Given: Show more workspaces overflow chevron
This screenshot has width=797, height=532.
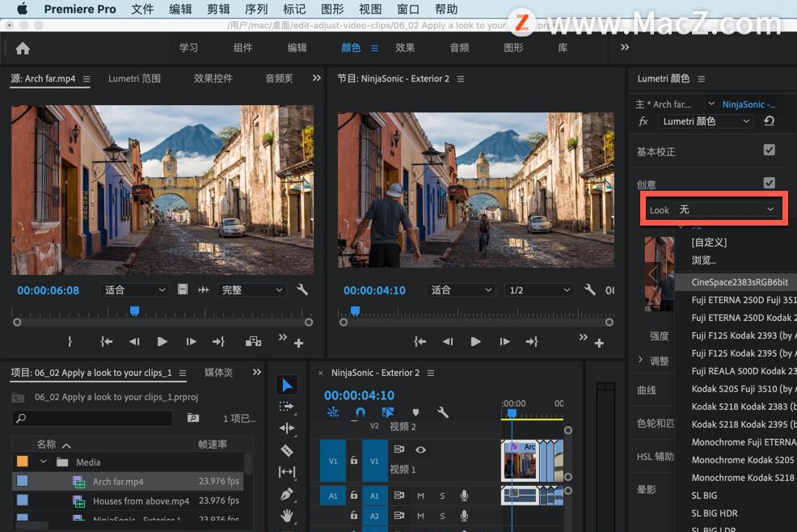Looking at the screenshot, I should tap(625, 48).
